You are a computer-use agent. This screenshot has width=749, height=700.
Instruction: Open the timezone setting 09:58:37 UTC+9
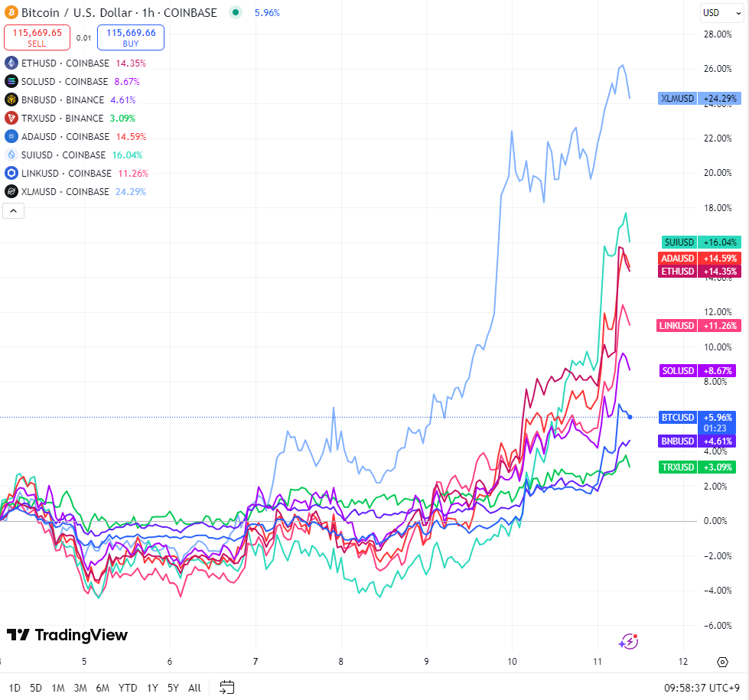tap(702, 688)
